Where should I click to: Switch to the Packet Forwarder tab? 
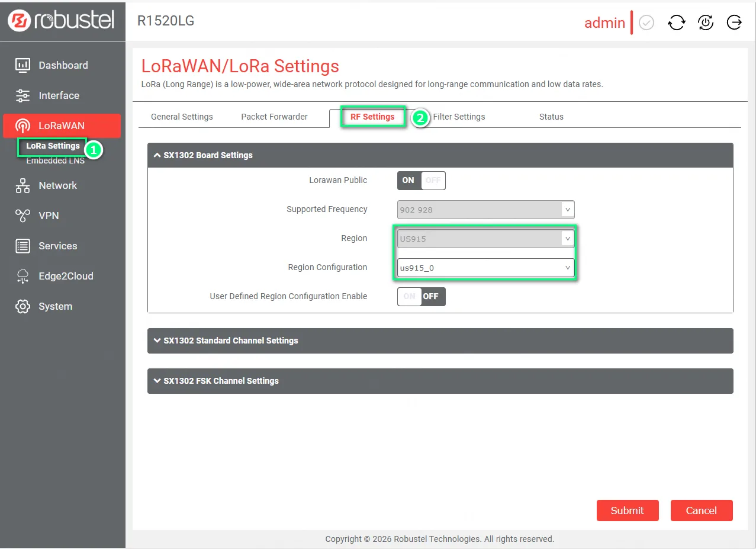pyautogui.click(x=274, y=117)
